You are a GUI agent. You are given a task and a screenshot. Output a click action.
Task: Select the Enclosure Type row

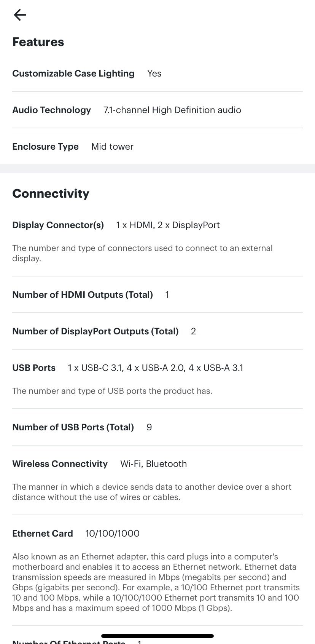pos(45,147)
